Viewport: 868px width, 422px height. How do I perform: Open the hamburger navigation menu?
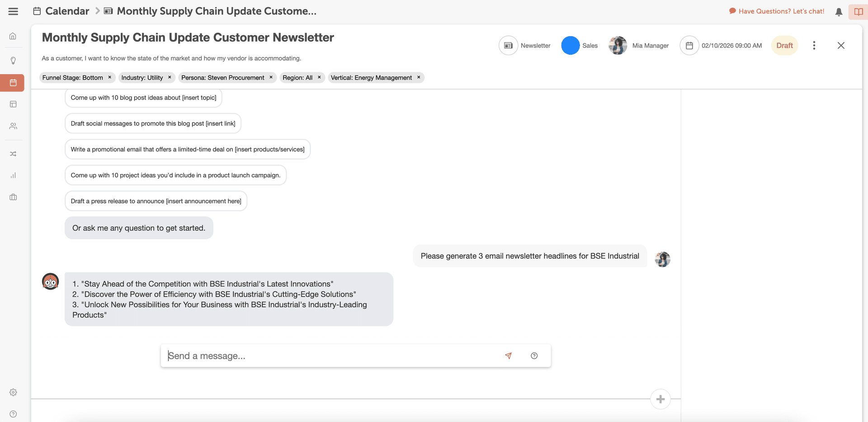[13, 11]
